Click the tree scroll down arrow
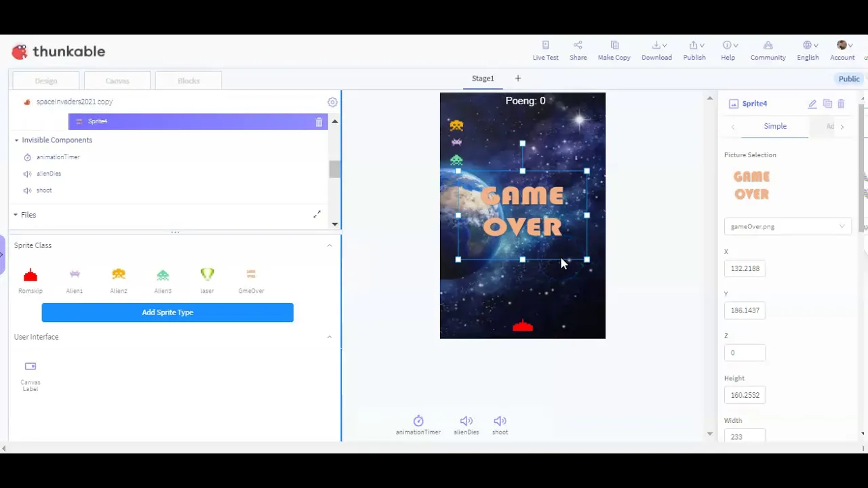 point(335,224)
